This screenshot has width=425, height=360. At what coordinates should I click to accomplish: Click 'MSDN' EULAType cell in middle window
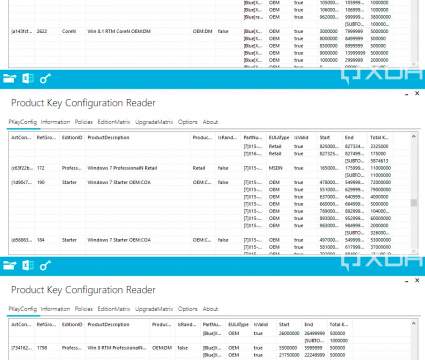tap(276, 168)
